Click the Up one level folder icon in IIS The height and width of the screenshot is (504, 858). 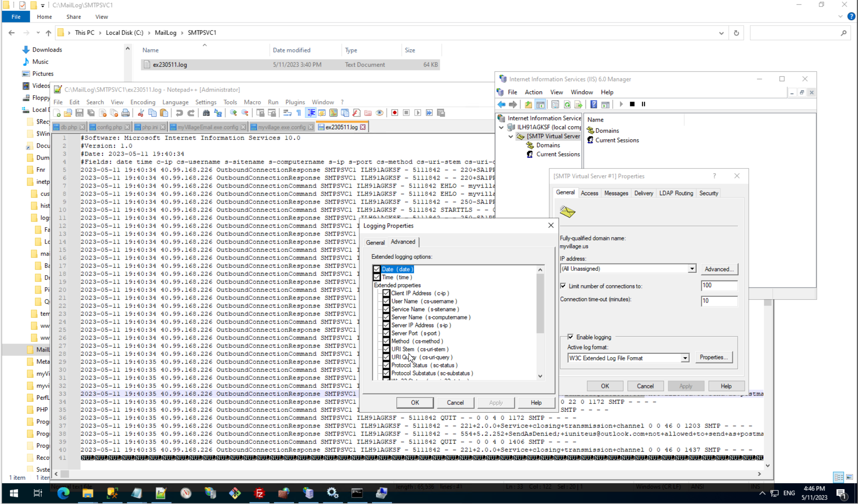pos(528,104)
